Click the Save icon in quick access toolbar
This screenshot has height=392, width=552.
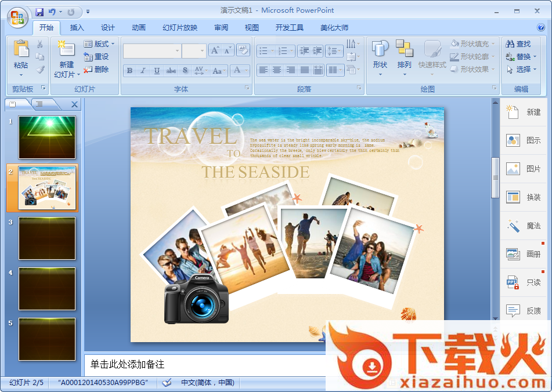[x=39, y=12]
